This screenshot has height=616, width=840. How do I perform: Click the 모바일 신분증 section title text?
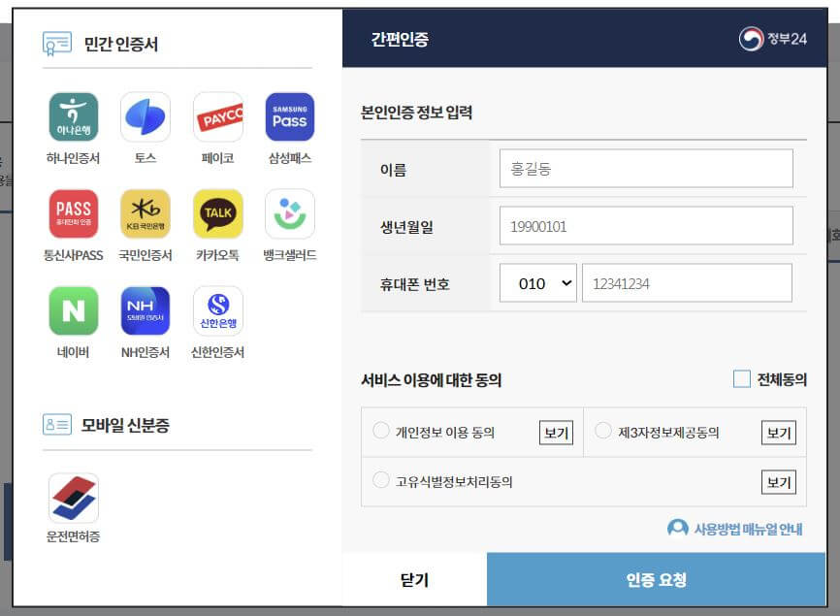pyautogui.click(x=125, y=425)
